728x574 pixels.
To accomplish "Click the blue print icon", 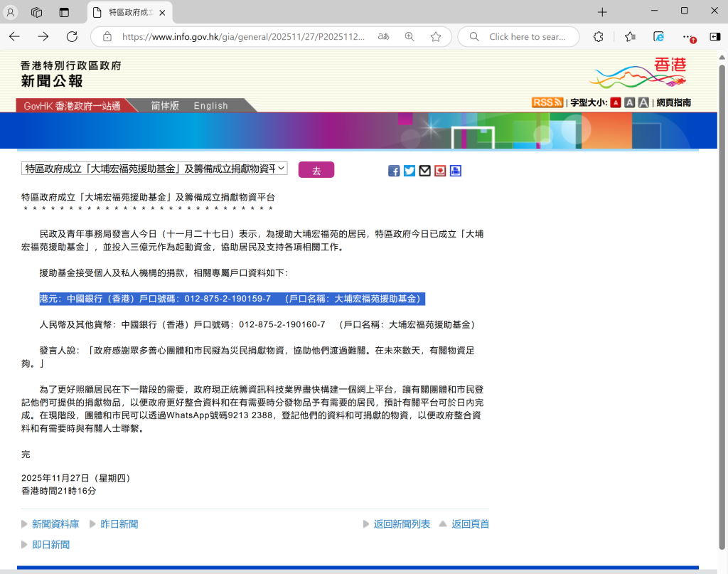I will click(x=456, y=171).
